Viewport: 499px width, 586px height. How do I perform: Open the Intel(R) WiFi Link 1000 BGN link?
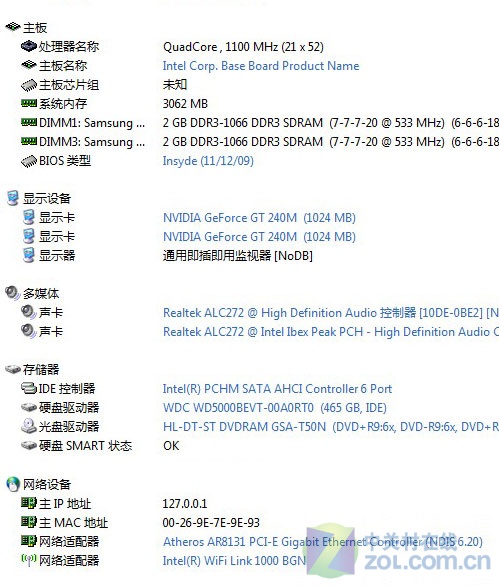(234, 561)
